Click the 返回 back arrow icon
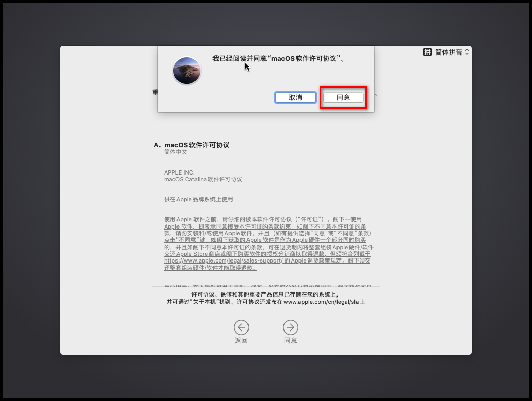532x401 pixels. (241, 327)
